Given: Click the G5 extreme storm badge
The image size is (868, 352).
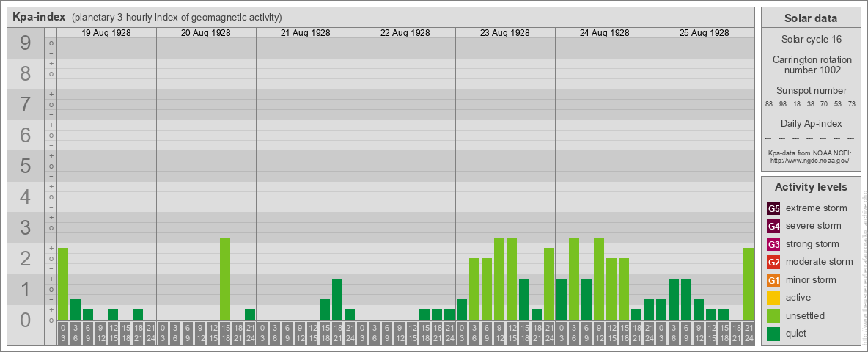Looking at the screenshot, I should tap(773, 209).
